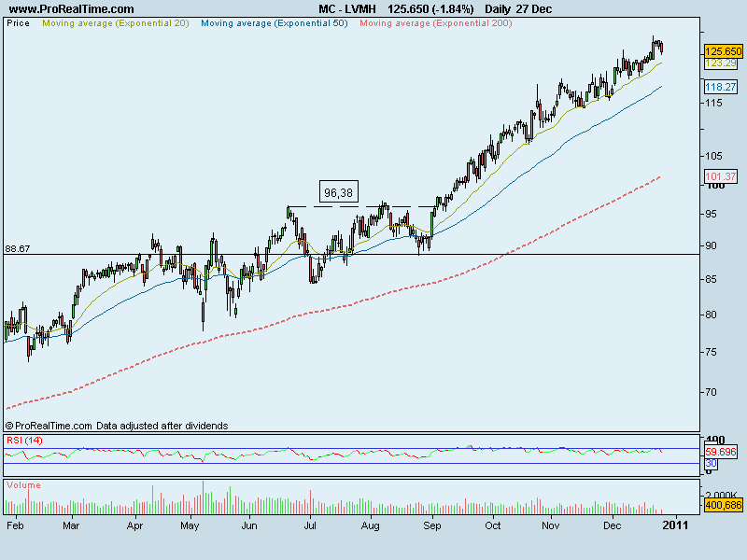Click the RSI 30 level label
The height and width of the screenshot is (560, 747).
click(711, 463)
